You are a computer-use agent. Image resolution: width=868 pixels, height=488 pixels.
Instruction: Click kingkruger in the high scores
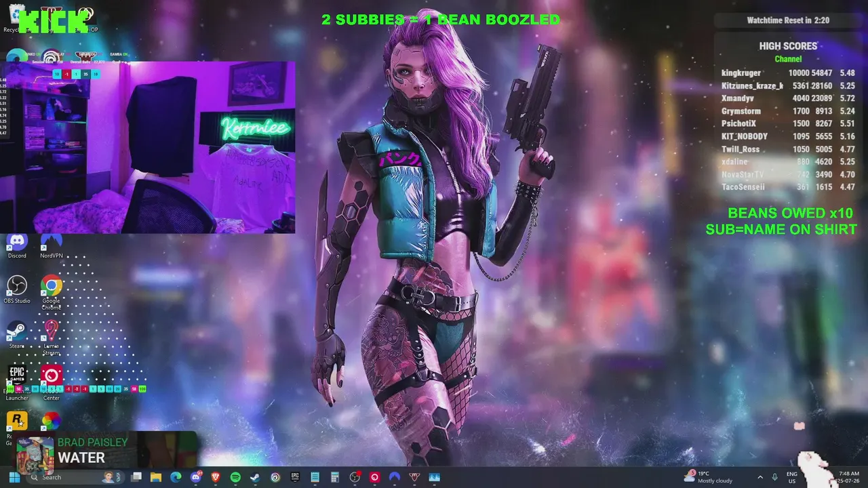pyautogui.click(x=741, y=73)
